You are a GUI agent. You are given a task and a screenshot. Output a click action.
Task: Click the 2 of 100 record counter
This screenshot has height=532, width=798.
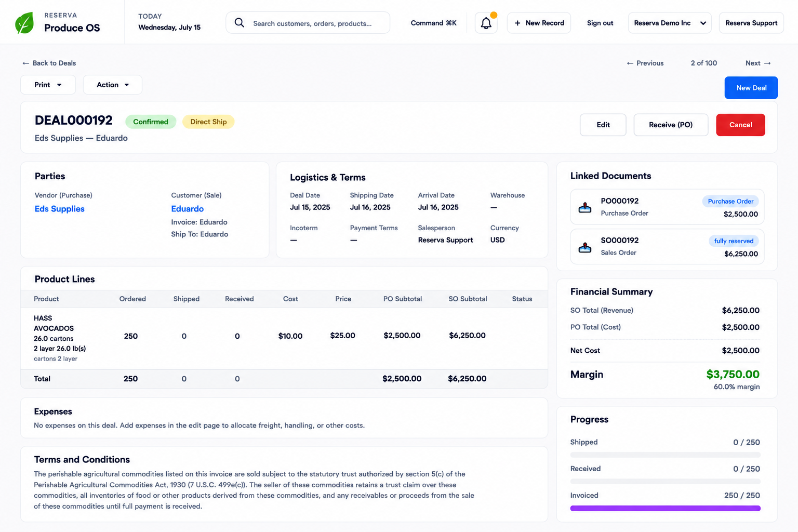[703, 63]
